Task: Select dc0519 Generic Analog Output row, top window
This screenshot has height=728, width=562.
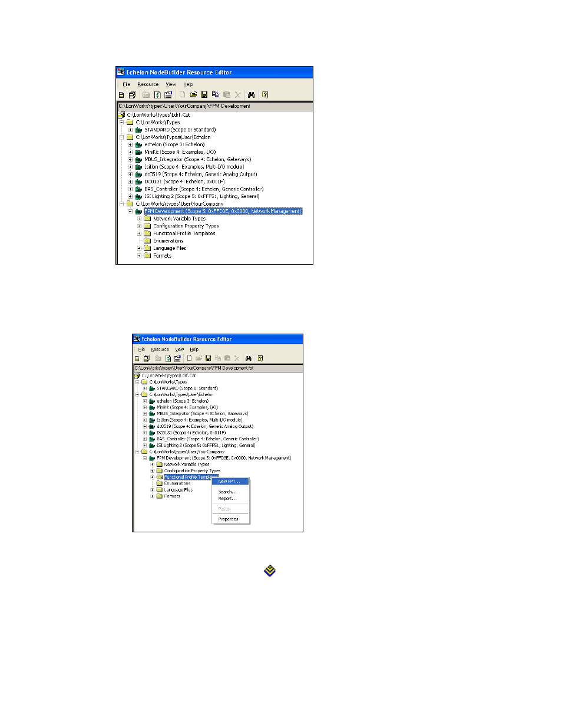Action: click(x=200, y=174)
